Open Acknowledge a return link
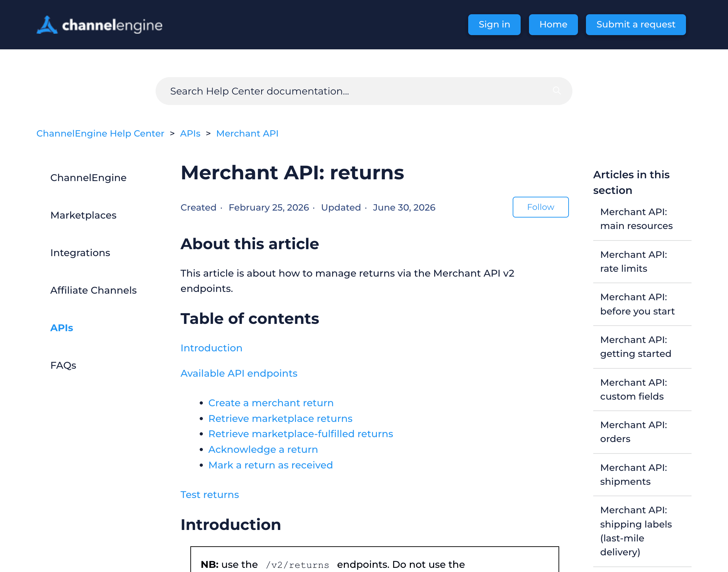 pyautogui.click(x=263, y=449)
